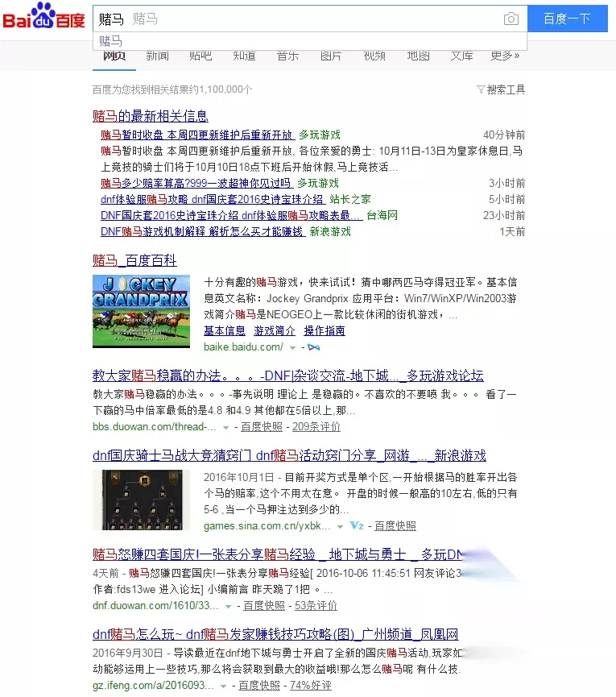
Task: Expand dropdown arrow next to baike.baidu.com
Action: point(292,347)
